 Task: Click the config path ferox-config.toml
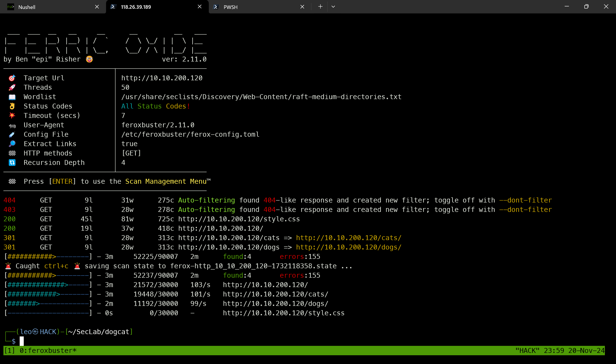pos(190,134)
